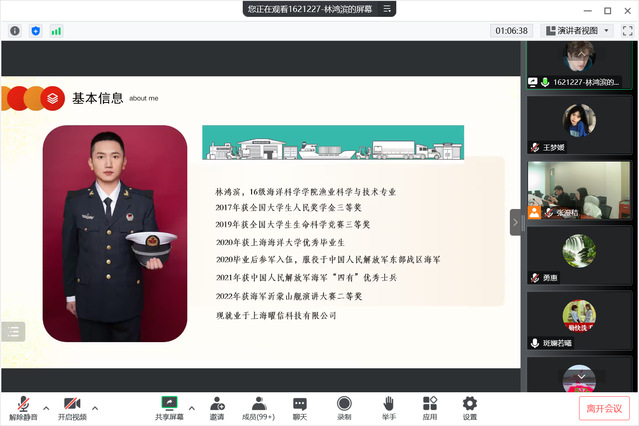Open the Invite (邀请) icon
This screenshot has height=426, width=639.
[x=217, y=407]
